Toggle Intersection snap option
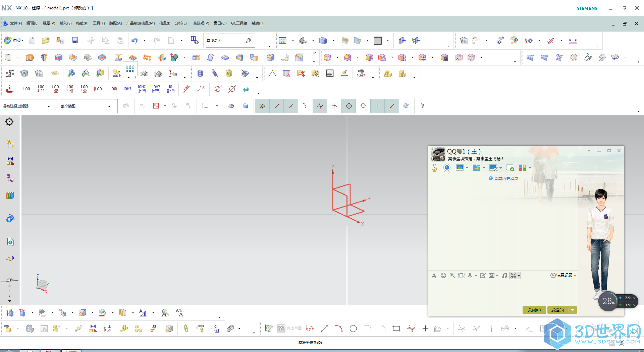The width and height of the screenshot is (644, 352). [x=334, y=106]
